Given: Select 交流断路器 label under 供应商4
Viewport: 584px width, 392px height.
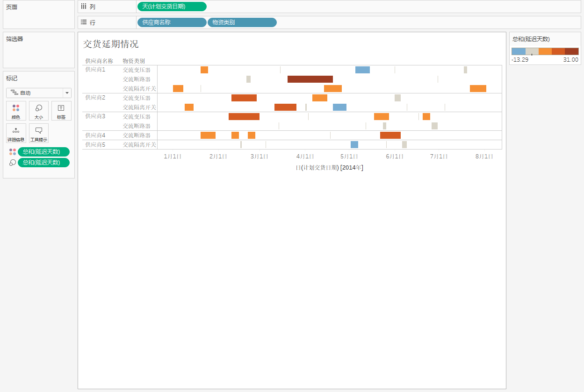Looking at the screenshot, I should pyautogui.click(x=137, y=135).
